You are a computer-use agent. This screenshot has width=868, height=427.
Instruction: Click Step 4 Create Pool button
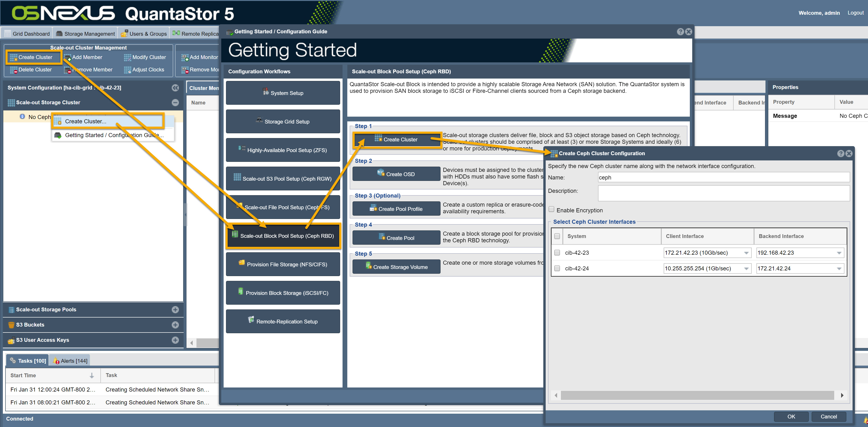[x=397, y=238]
